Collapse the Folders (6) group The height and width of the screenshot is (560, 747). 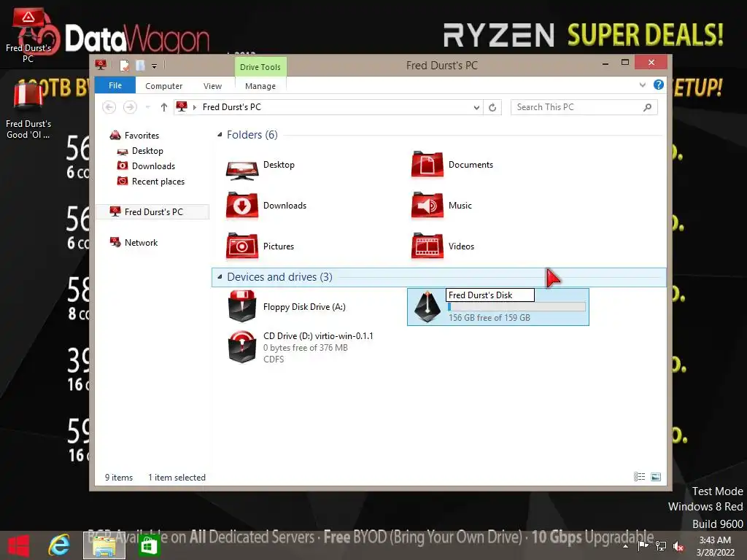220,135
